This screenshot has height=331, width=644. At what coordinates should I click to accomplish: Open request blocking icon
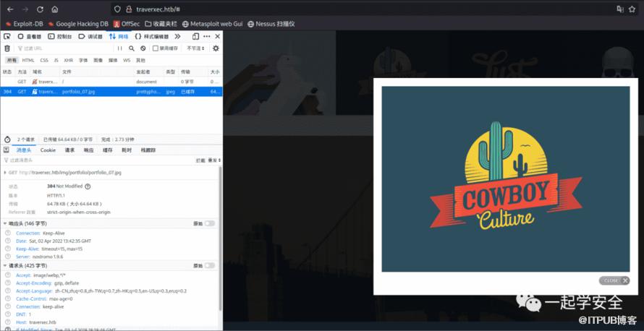tap(143, 48)
